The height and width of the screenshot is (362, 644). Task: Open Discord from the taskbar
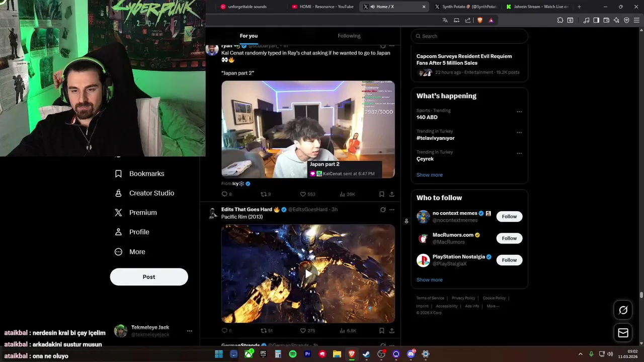tap(411, 354)
